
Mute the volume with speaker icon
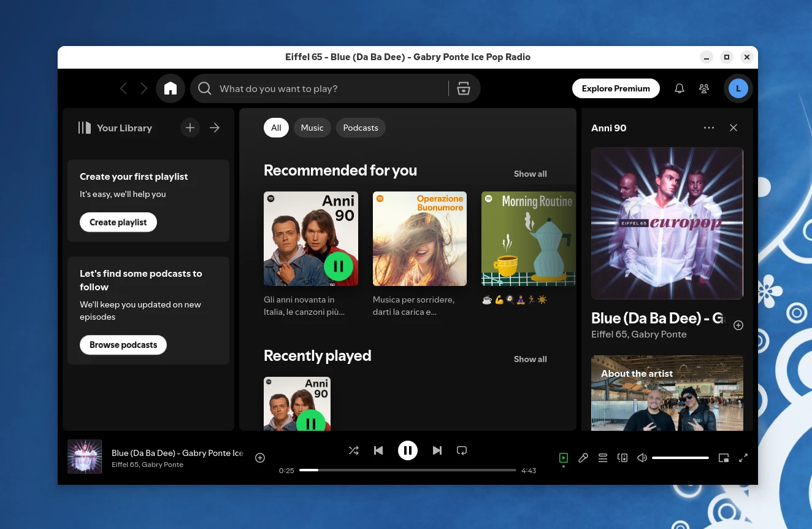642,458
